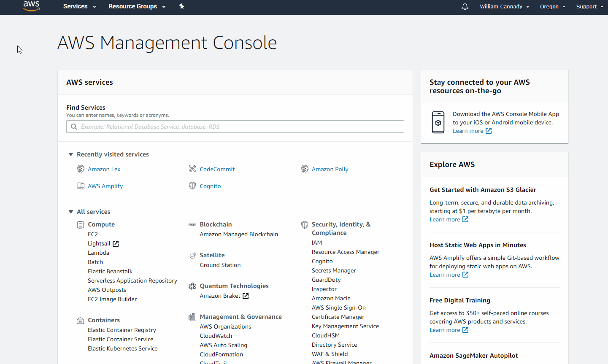Open the Services dropdown menu
608x364 pixels.
[x=80, y=6]
